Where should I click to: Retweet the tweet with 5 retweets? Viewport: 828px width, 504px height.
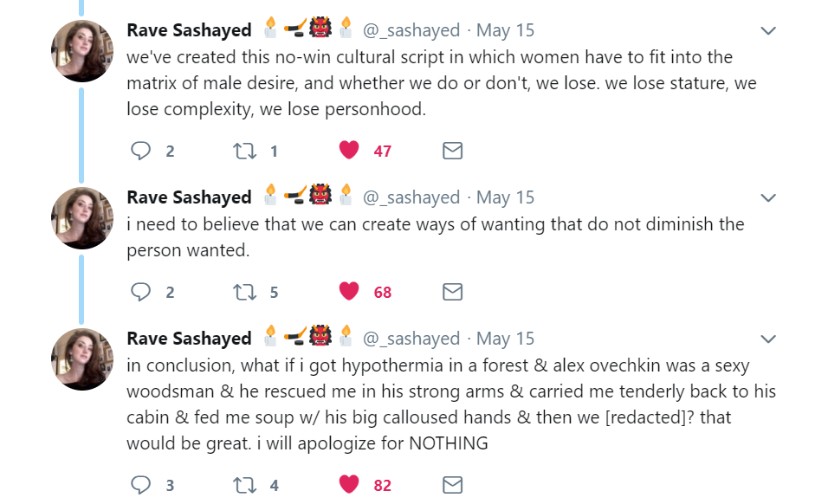click(245, 292)
